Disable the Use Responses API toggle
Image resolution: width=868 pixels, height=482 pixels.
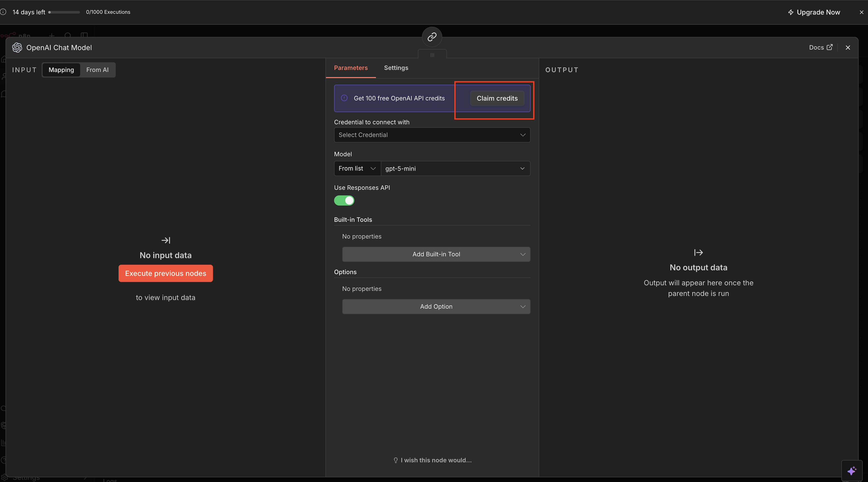344,200
